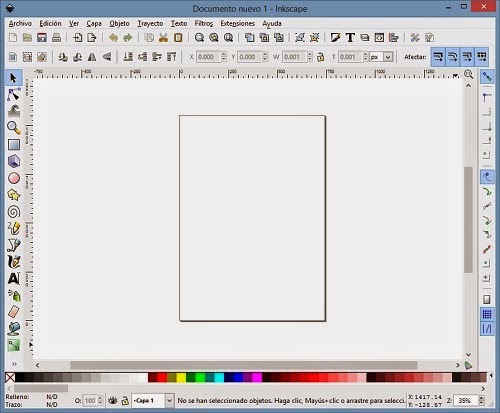The height and width of the screenshot is (413, 500).
Task: Click the Print icon
Action: [x=56, y=37]
